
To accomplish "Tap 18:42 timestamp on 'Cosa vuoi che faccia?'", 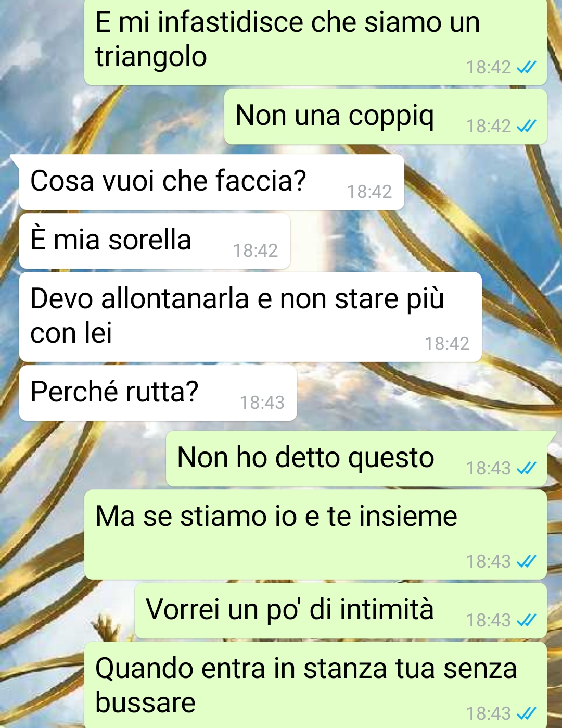I will tap(369, 192).
